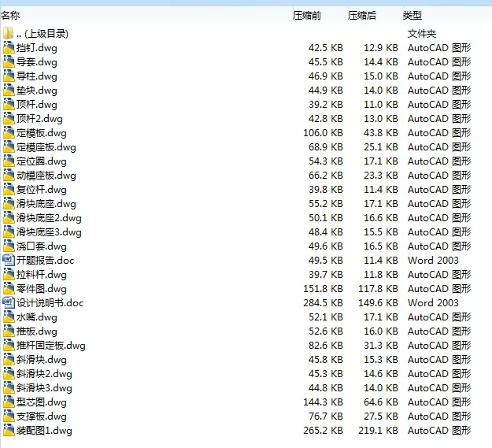
Task: Sort by the 压缩前 column header
Action: (x=307, y=15)
